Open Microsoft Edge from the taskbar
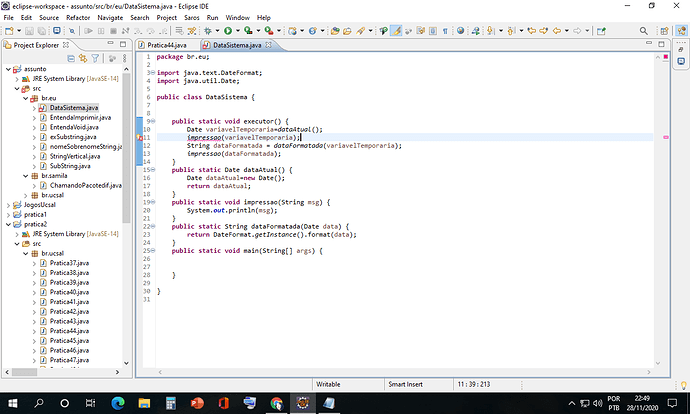 [117, 403]
